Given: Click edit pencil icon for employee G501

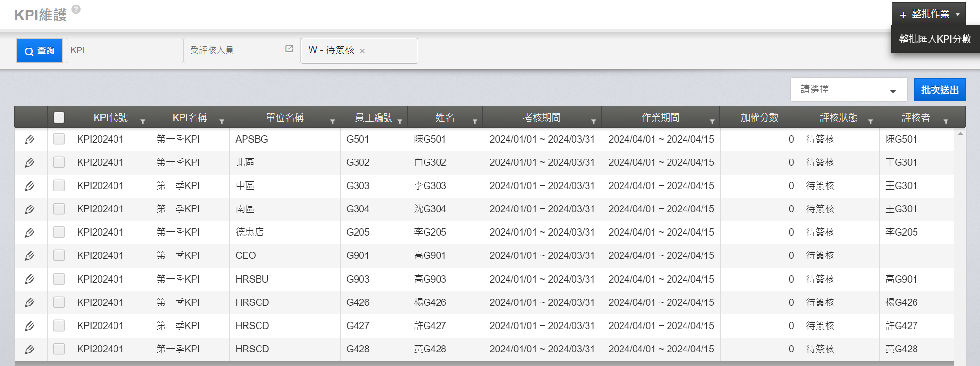Looking at the screenshot, I should [30, 140].
